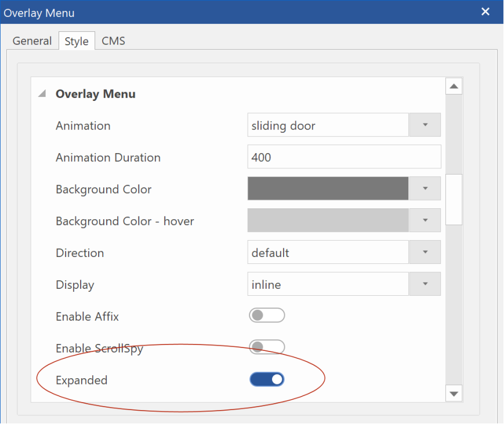Open the Animation dropdown arrow
The width and height of the screenshot is (504, 424).
point(425,125)
